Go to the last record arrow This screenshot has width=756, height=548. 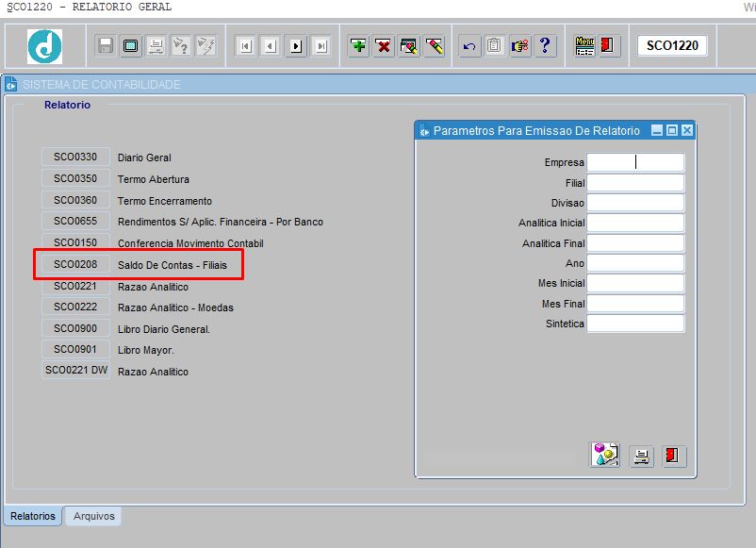coord(320,46)
